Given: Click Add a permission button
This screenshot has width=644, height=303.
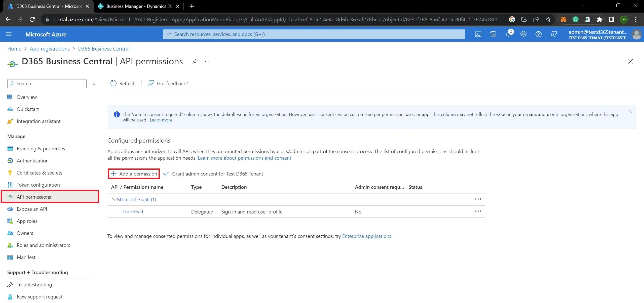Looking at the screenshot, I should coord(134,174).
